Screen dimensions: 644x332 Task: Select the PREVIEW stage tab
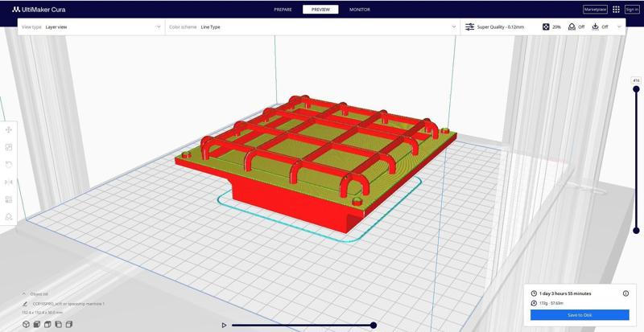(320, 10)
